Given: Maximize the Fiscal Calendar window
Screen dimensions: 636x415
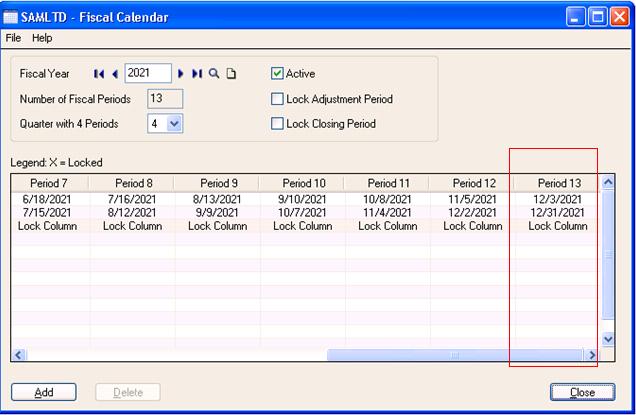Looking at the screenshot, I should point(597,17).
